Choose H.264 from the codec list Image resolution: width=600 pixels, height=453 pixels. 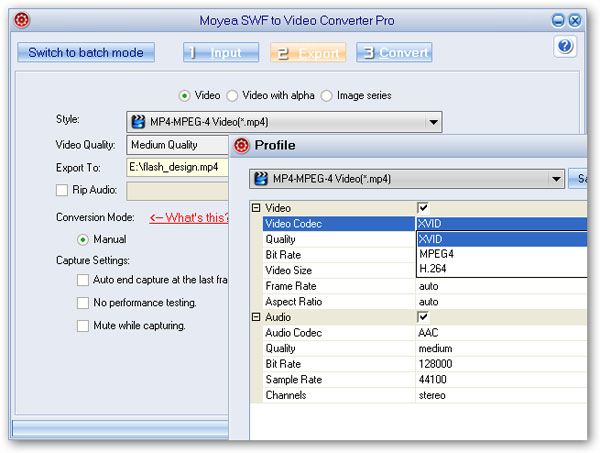pyautogui.click(x=502, y=268)
